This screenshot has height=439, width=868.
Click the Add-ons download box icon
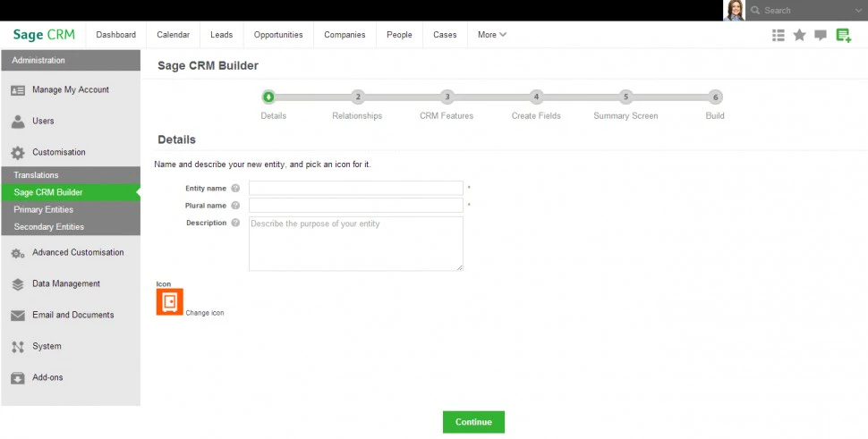tap(18, 378)
